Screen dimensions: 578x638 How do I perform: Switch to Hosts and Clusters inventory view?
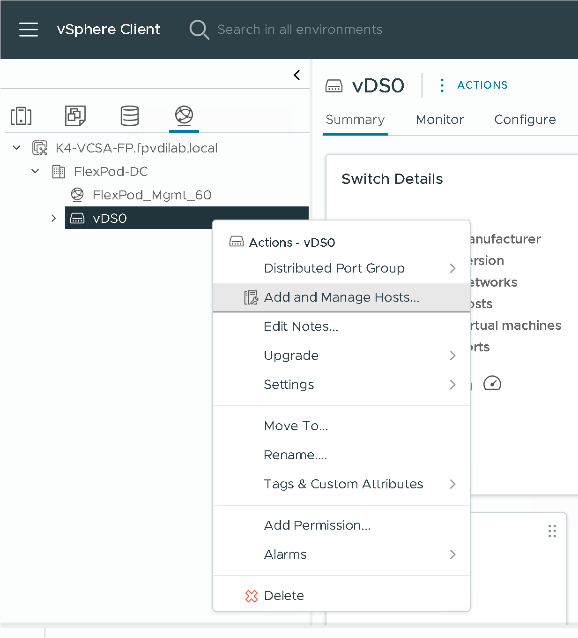21,116
